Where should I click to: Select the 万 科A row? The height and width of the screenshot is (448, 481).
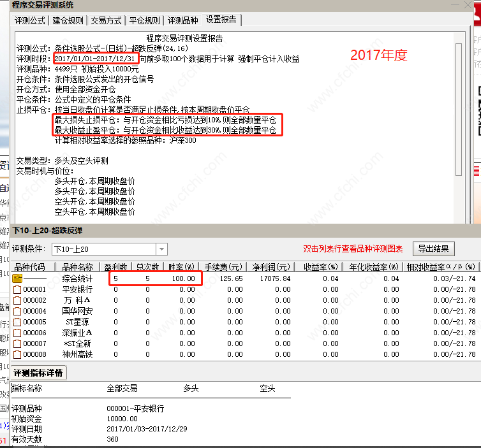click(x=246, y=300)
